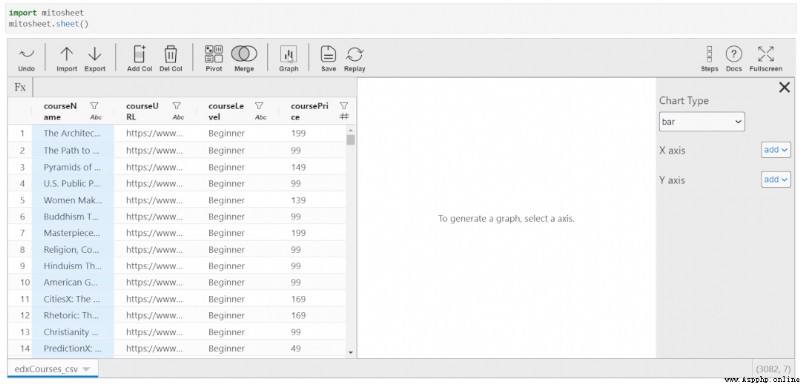The width and height of the screenshot is (800, 384).
Task: Close the graph sidebar panel
Action: point(784,88)
